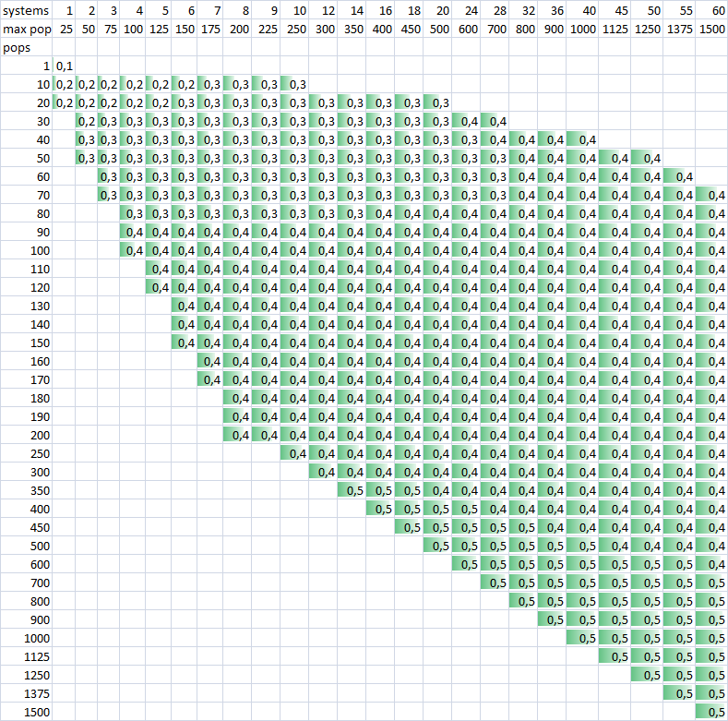Click max pop row value 25
The image size is (728, 721).
(x=64, y=29)
